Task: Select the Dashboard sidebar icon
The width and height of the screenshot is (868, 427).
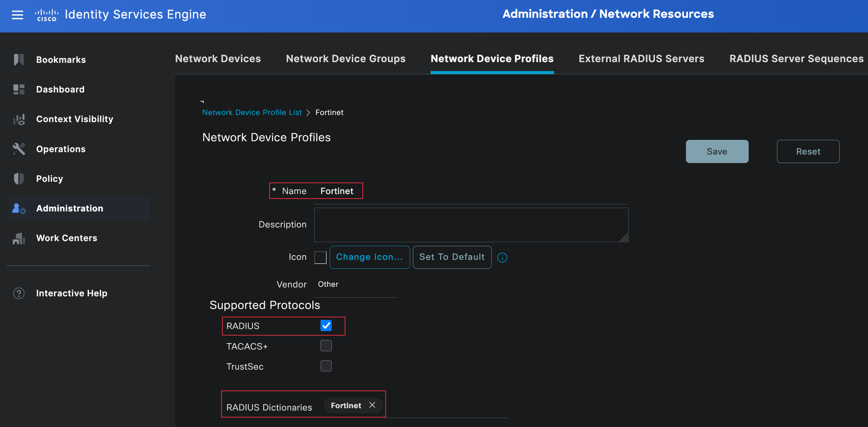Action: (19, 89)
